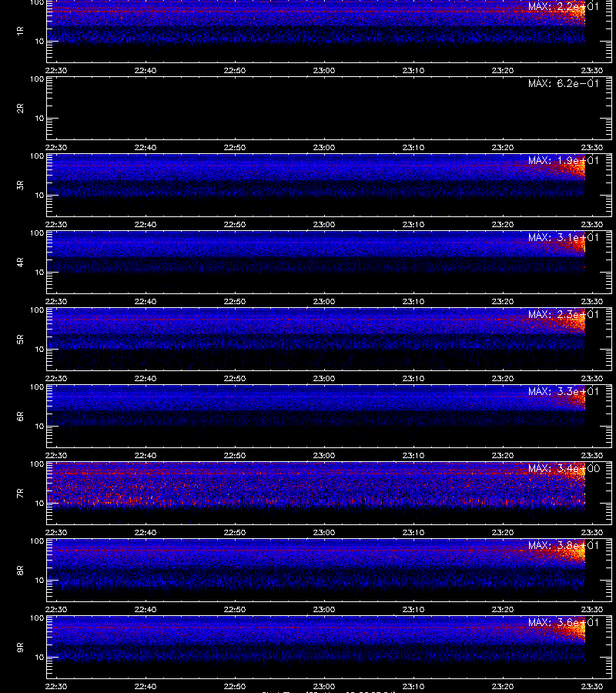Viewport: 616px width, 693px height.
Task: Click the 2R panel axis label
Action: (20, 109)
